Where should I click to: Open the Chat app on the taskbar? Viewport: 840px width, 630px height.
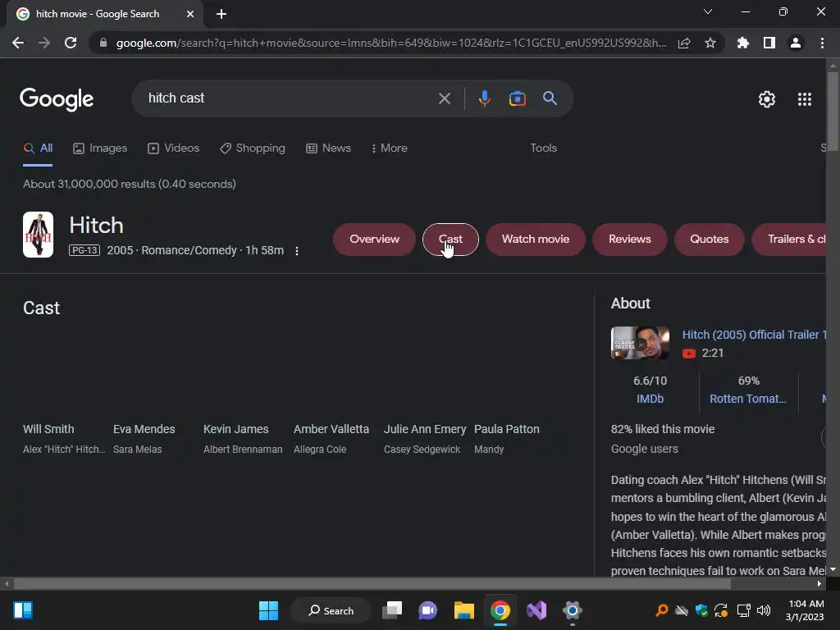(x=428, y=610)
